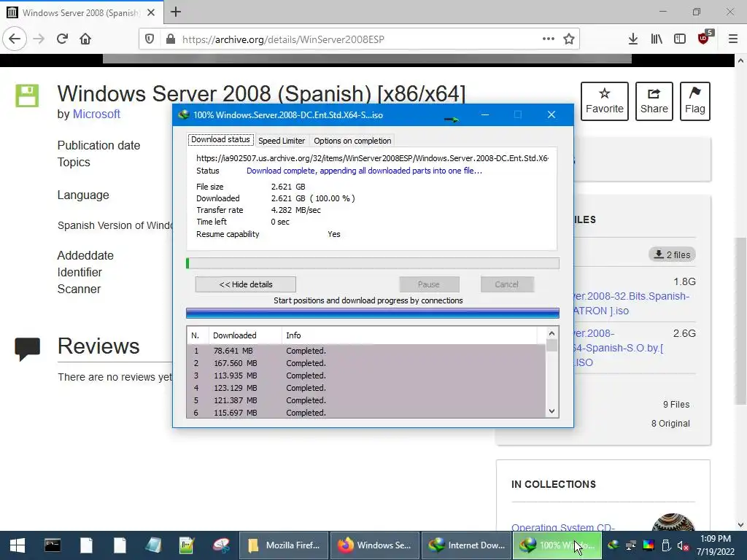This screenshot has height=560, width=747.
Task: Bookmark this page with star icon
Action: (569, 39)
